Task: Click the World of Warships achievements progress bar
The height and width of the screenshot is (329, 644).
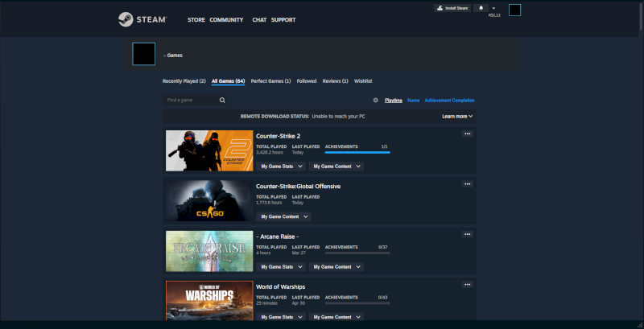Action: (357, 303)
